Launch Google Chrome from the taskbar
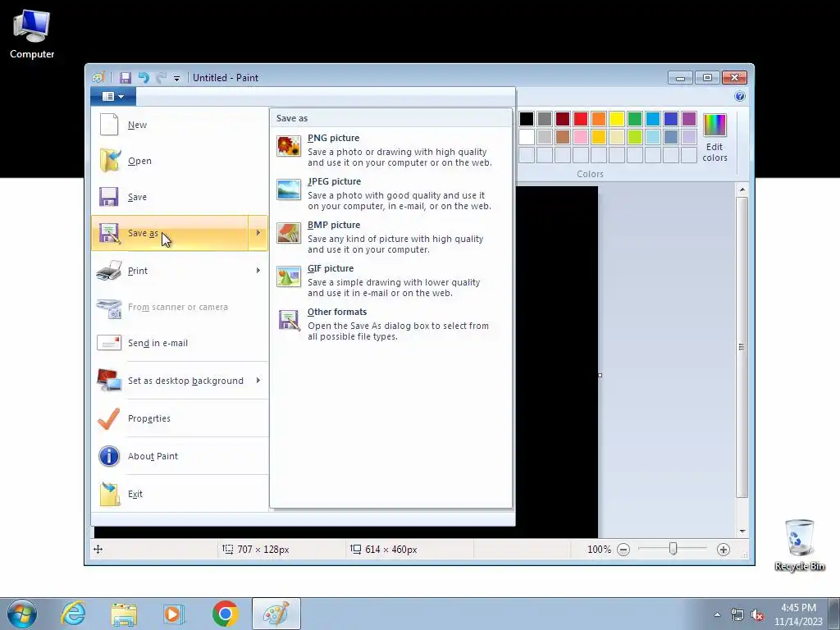 point(225,614)
